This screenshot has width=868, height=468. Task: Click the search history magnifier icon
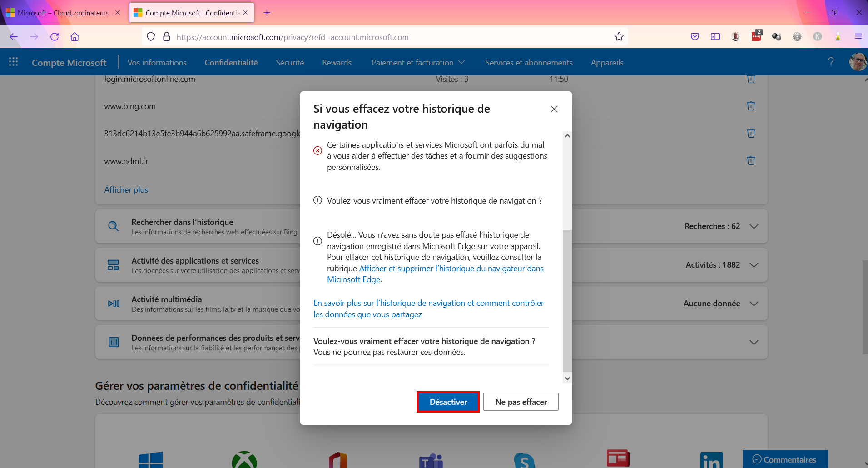114,226
